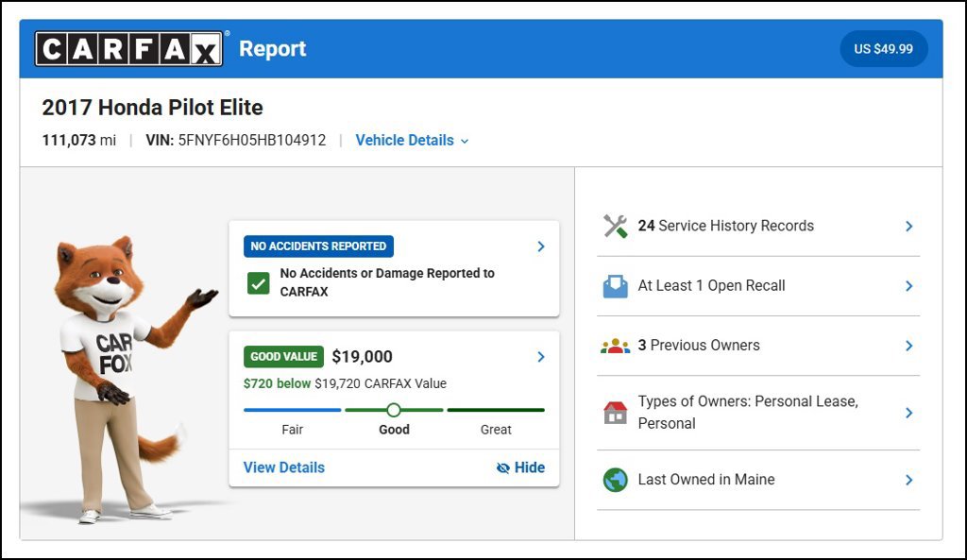Click the globe icon for last owned location
967x560 pixels.
click(615, 480)
